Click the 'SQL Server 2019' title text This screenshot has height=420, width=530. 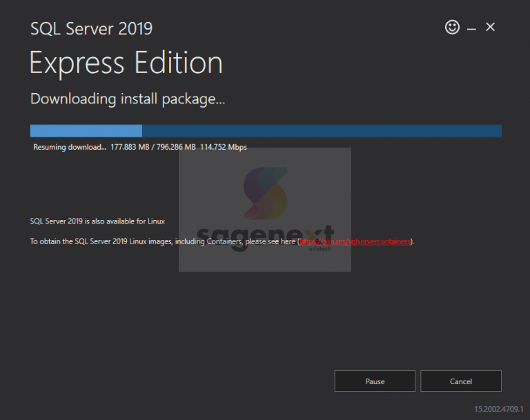(x=91, y=28)
